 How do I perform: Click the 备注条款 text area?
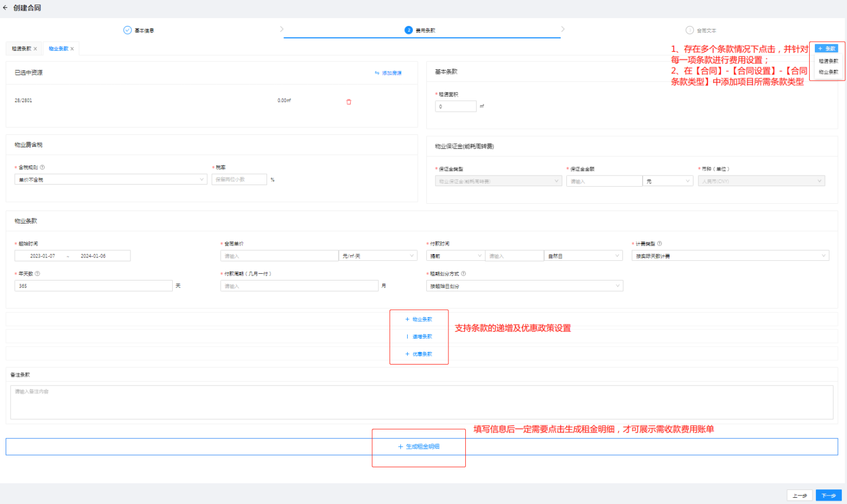click(x=421, y=402)
